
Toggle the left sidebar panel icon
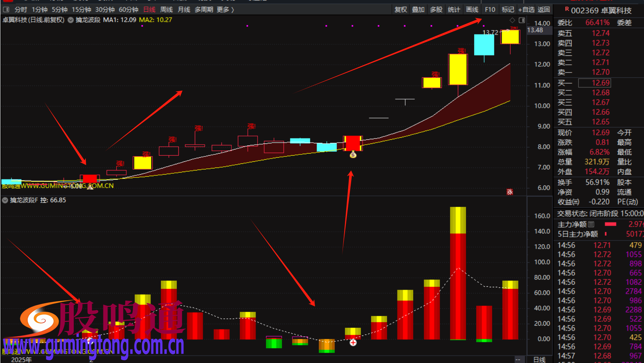tap(6, 9)
